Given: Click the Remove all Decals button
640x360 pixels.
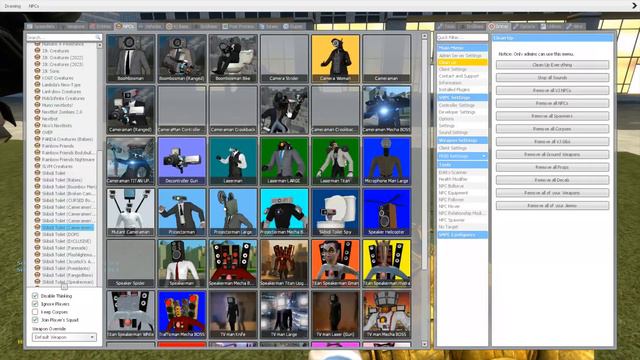Looking at the screenshot, I should [552, 180].
